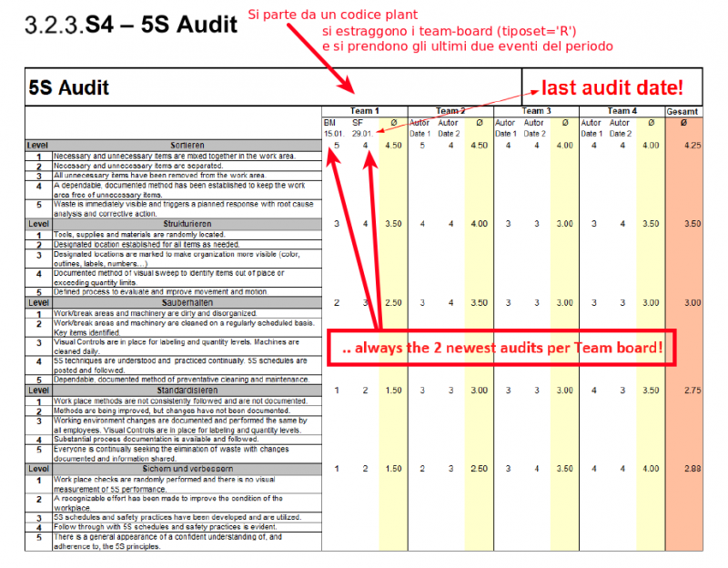This screenshot has height=568, width=728.
Task: Click the 'SF' auditor cell under Team 1
Action: click(x=358, y=123)
